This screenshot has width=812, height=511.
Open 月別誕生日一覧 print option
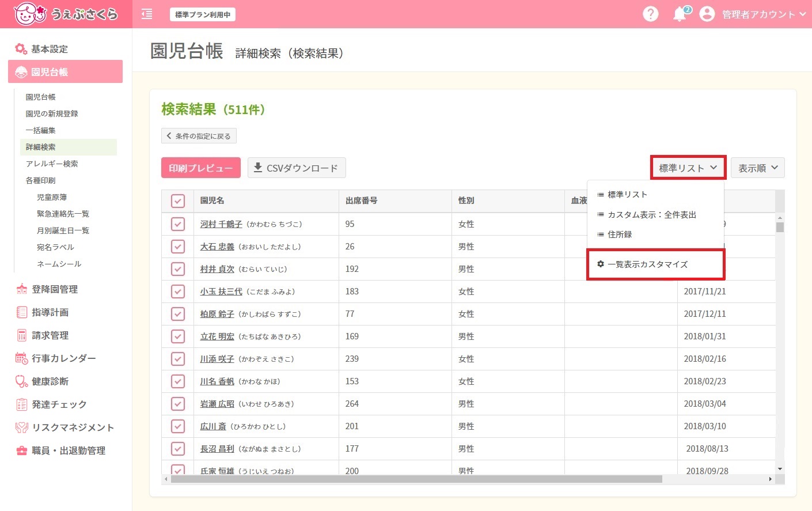pyautogui.click(x=63, y=231)
